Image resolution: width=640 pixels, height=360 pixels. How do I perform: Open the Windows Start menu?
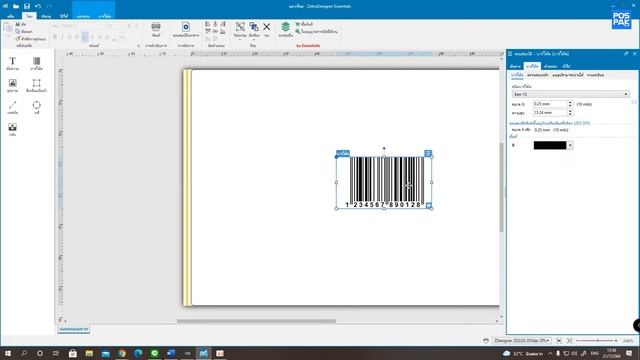point(7,353)
